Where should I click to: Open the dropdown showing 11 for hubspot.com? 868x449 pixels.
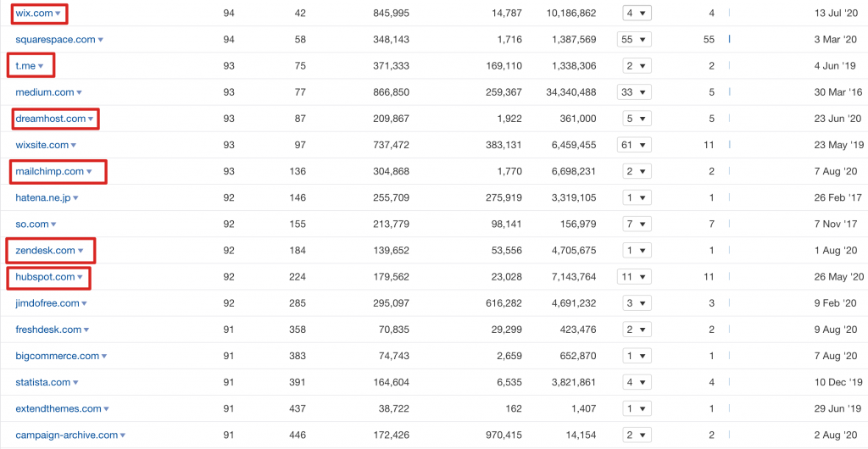tap(634, 277)
